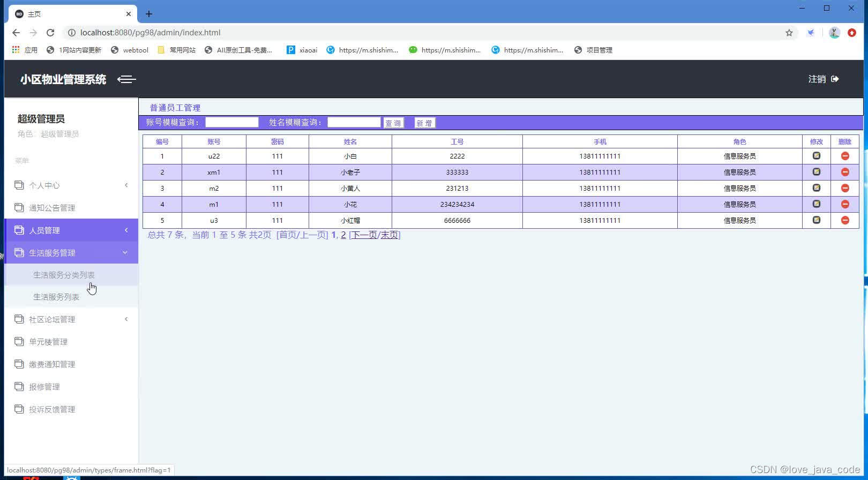Bookmark this page with the star icon

click(x=789, y=33)
